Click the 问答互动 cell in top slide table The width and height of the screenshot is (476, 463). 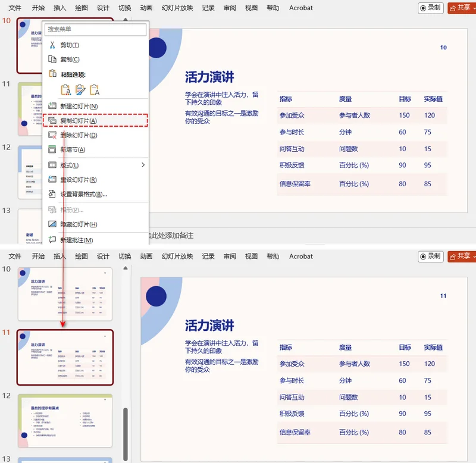pyautogui.click(x=292, y=149)
